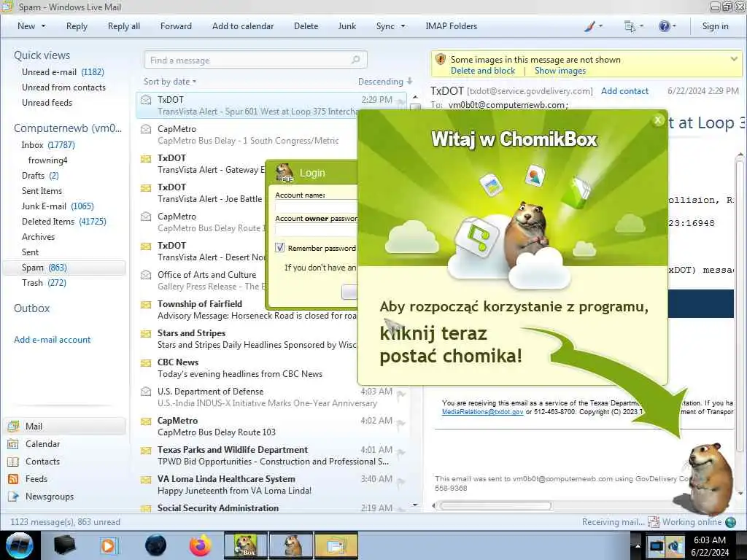Click the Mail shortcut icon in sidebar
Screen dimensions: 747x560
[13, 426]
